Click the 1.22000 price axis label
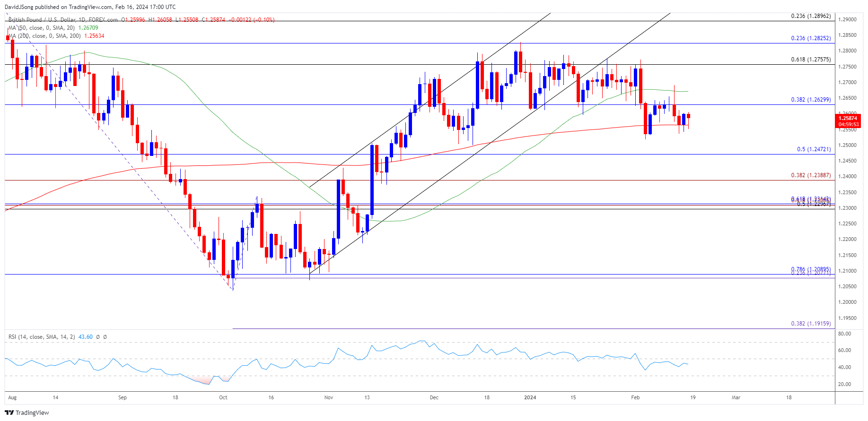Screen dimensions: 868x421 click(x=848, y=240)
